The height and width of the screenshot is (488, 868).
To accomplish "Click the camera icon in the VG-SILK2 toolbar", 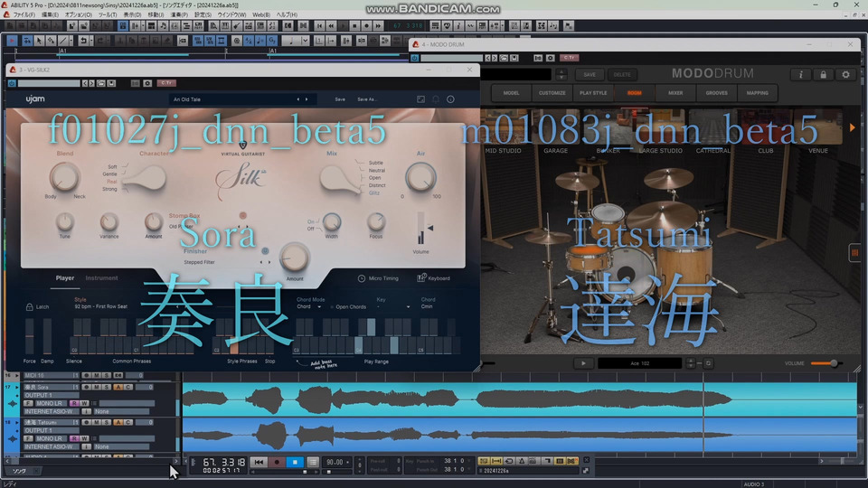I will 147,83.
